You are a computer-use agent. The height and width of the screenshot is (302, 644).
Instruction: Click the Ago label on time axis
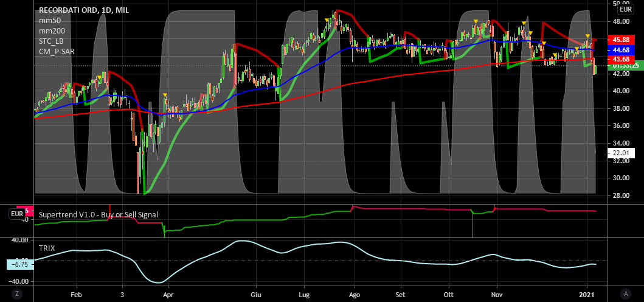[353, 293]
